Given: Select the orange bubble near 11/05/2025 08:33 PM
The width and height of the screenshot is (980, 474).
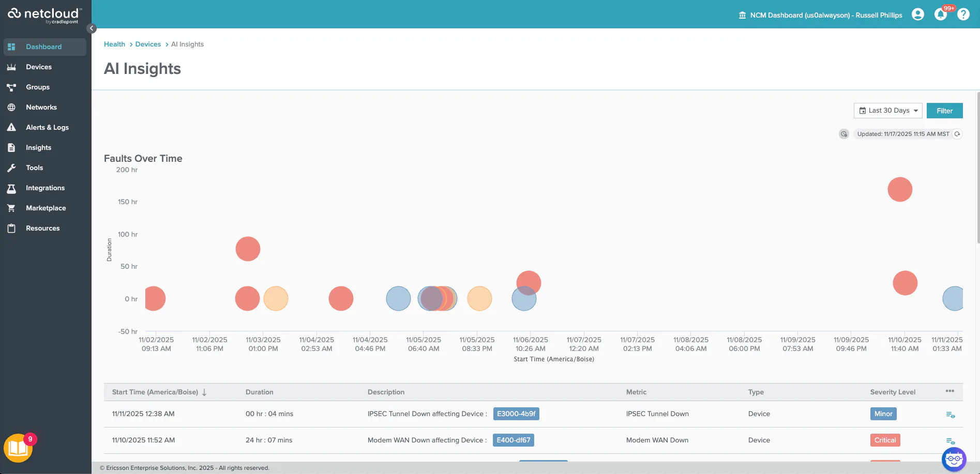Looking at the screenshot, I should 479,298.
